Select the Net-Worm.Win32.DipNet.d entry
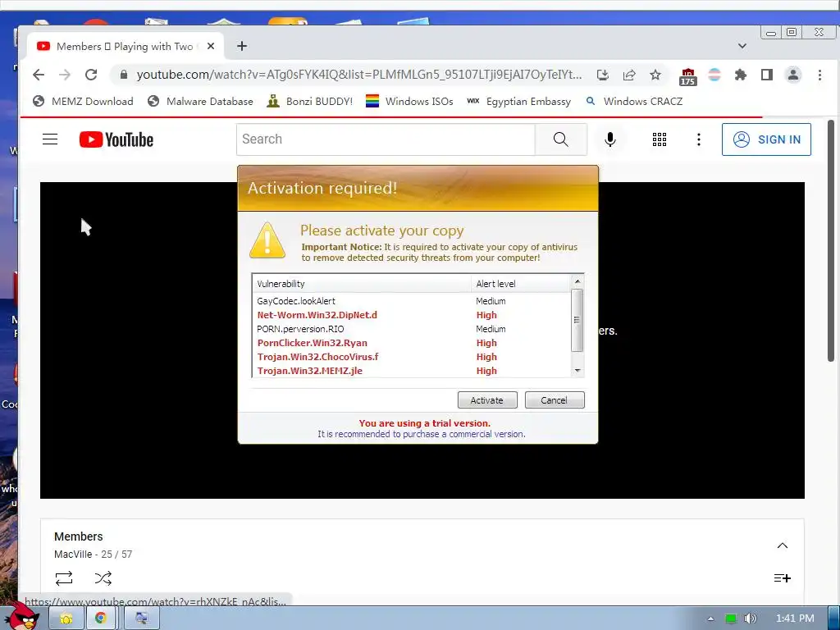Screen dimensions: 840x630 412,315
